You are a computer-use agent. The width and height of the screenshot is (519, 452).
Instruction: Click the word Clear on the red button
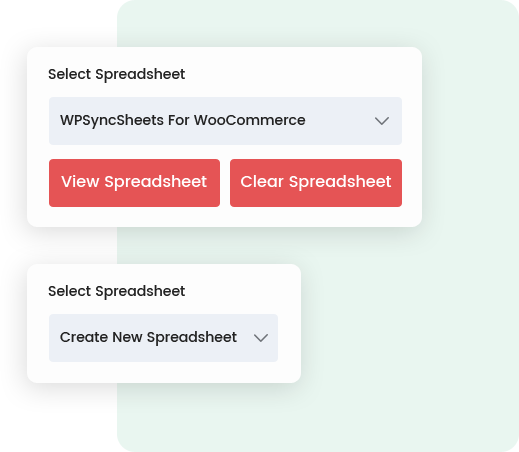click(262, 182)
